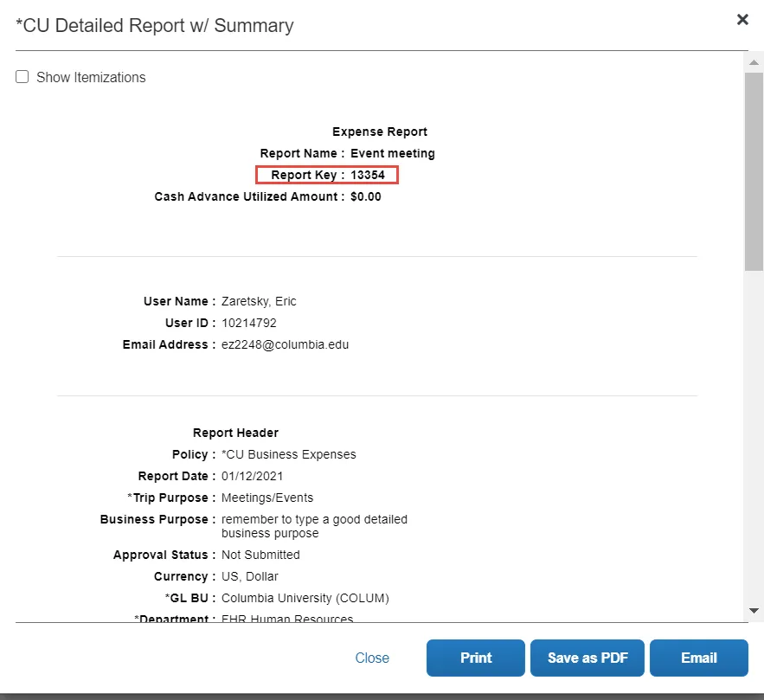Click the vertical scrollbar thumb
The height and width of the screenshot is (700, 764).
click(754, 171)
